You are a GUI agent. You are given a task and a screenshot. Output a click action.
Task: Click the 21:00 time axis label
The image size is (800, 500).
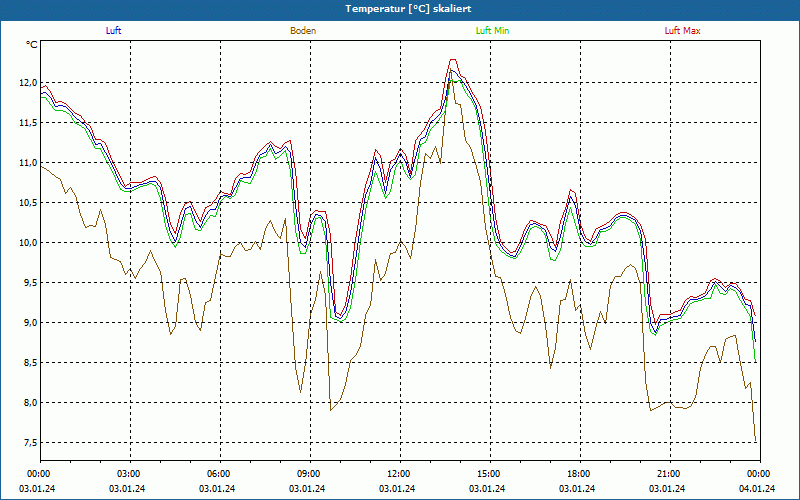coord(670,474)
